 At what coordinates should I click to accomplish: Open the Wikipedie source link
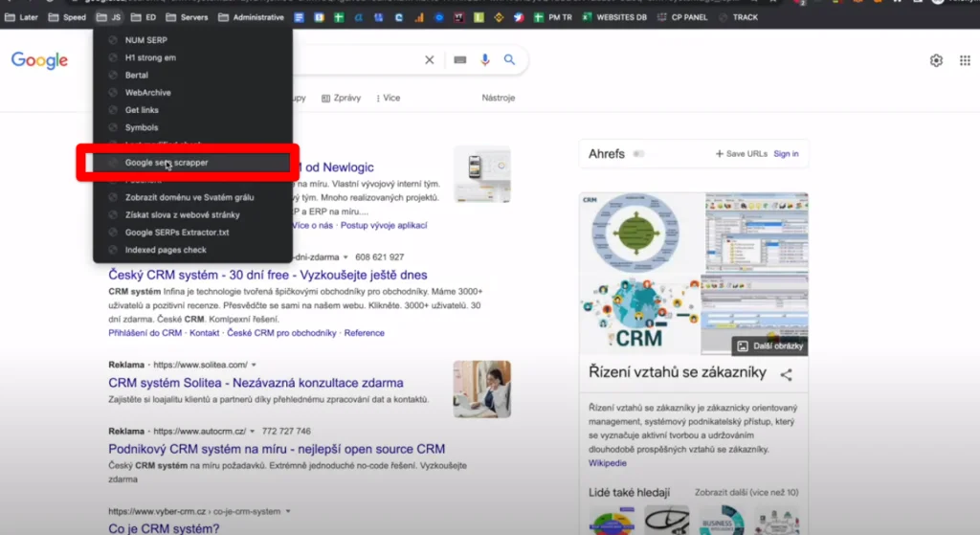coord(607,463)
